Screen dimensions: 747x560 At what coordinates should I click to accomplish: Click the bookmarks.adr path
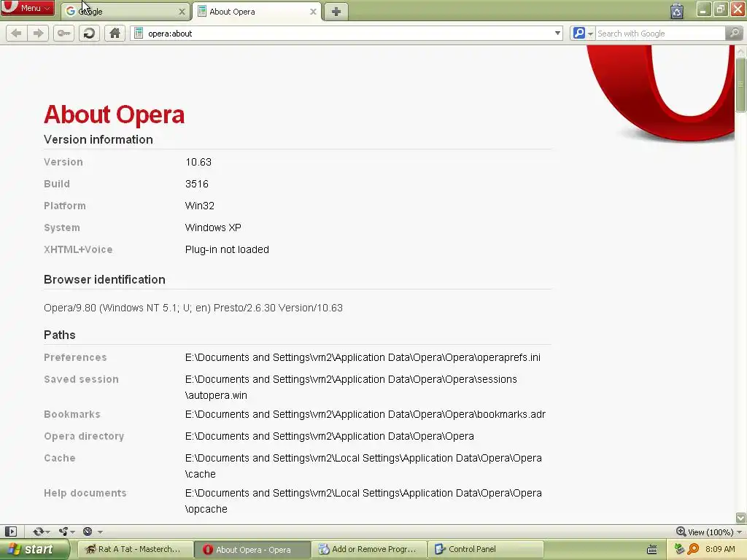tap(365, 414)
